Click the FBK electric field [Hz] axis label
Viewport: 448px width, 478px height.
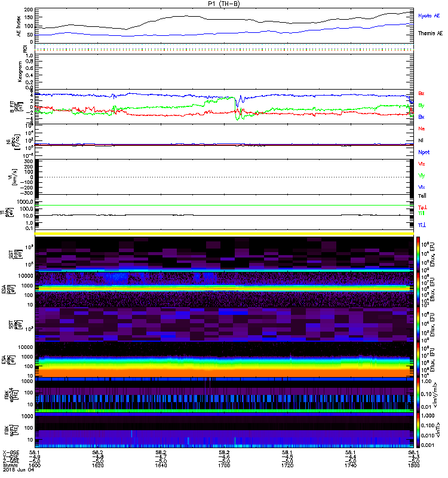[x=10, y=396]
